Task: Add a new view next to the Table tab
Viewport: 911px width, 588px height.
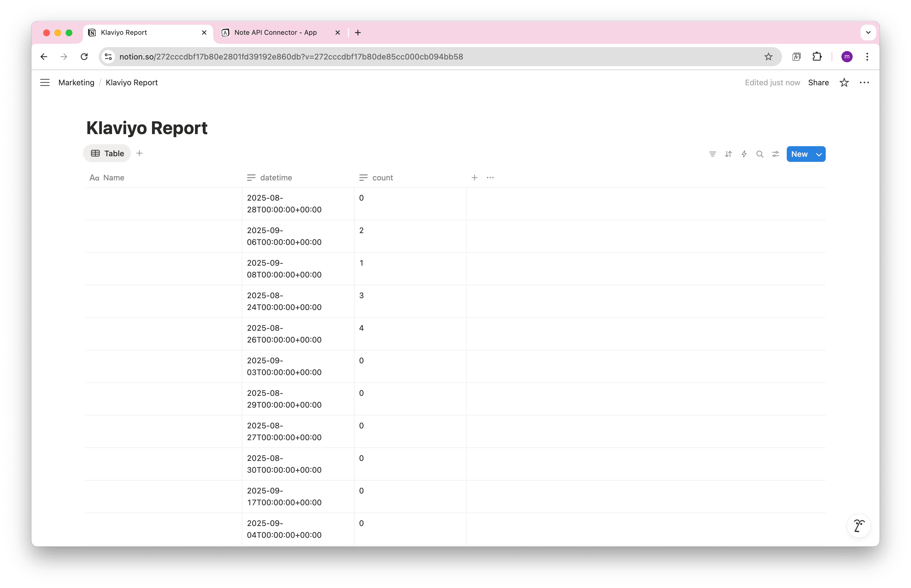Action: click(139, 153)
